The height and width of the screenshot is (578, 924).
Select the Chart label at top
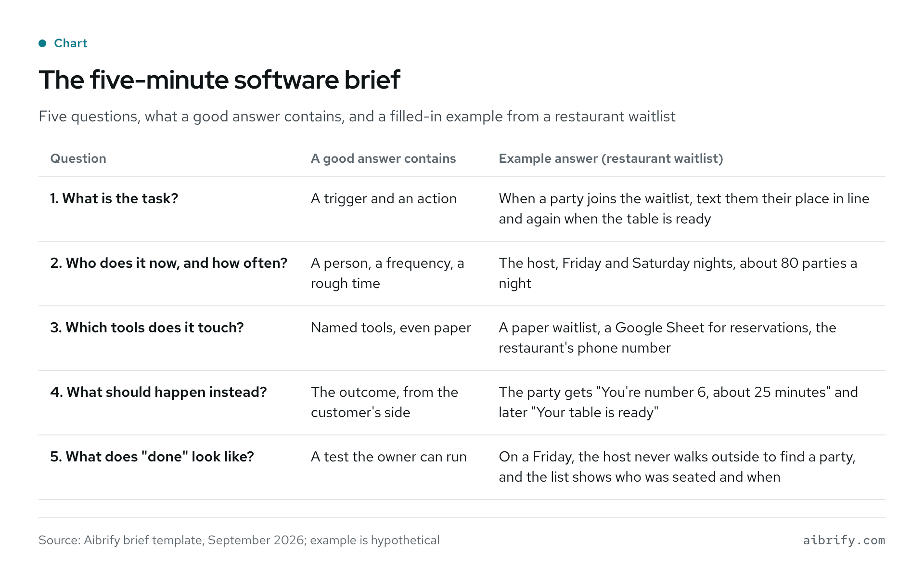(70, 43)
